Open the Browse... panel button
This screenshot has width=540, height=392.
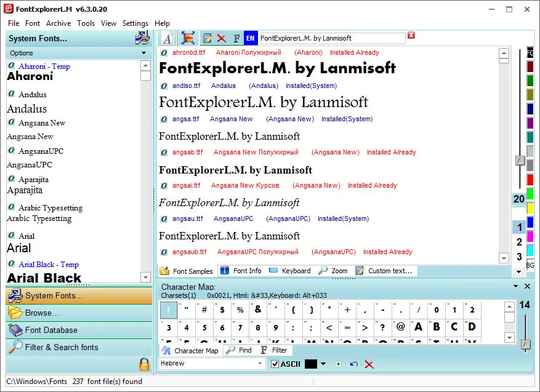79,313
